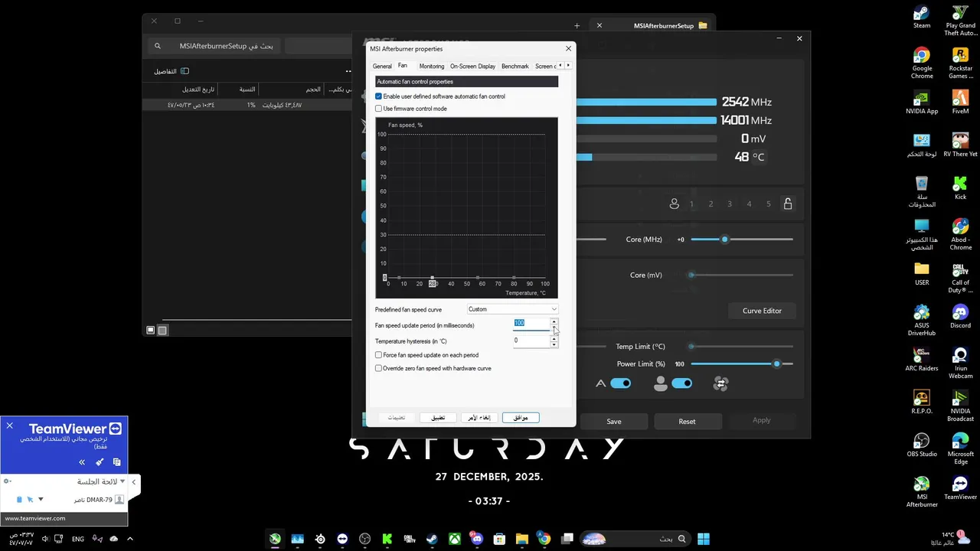Switch to the On-Screen Display tab
980x551 pixels.
(472, 66)
